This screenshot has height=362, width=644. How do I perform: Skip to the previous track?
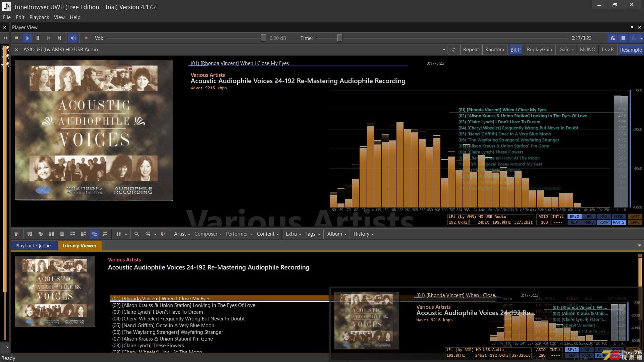click(49, 38)
